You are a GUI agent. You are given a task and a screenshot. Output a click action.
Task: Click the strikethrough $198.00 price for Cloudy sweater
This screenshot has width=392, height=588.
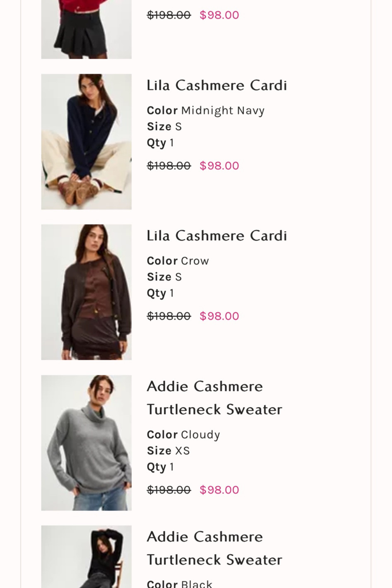(x=168, y=489)
